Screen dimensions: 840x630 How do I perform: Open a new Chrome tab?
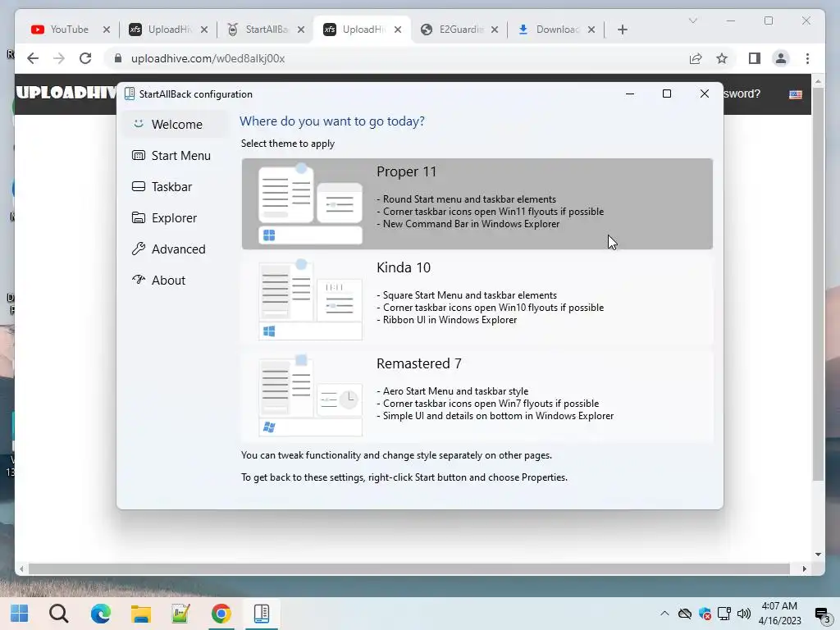622,30
